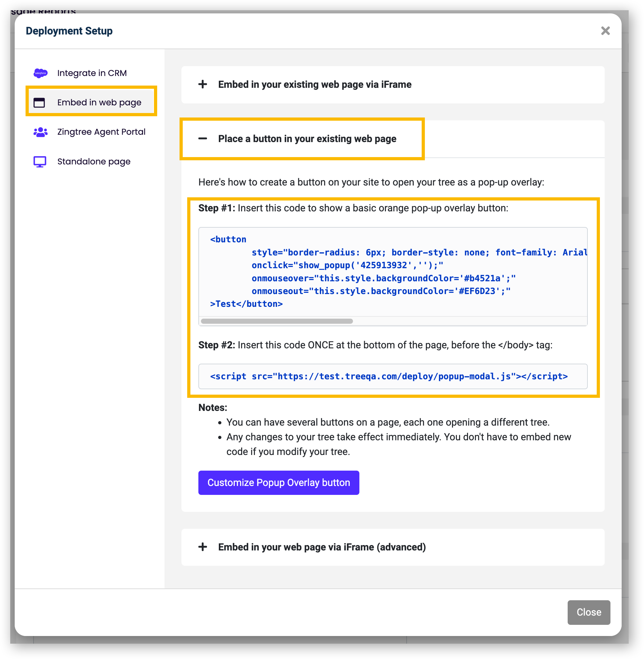Image resolution: width=644 pixels, height=659 pixels.
Task: Select the Step #2 script tag snippet
Action: pyautogui.click(x=389, y=376)
